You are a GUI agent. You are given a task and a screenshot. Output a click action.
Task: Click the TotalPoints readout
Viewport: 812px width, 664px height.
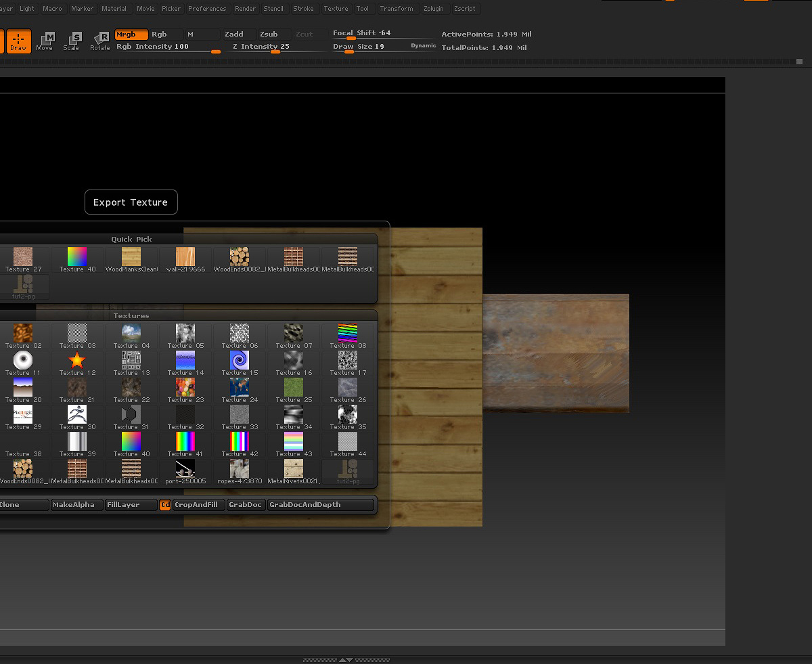(484, 48)
